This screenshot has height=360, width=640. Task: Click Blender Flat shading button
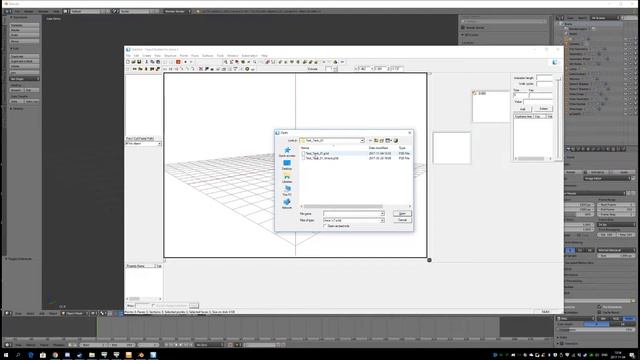32,90
